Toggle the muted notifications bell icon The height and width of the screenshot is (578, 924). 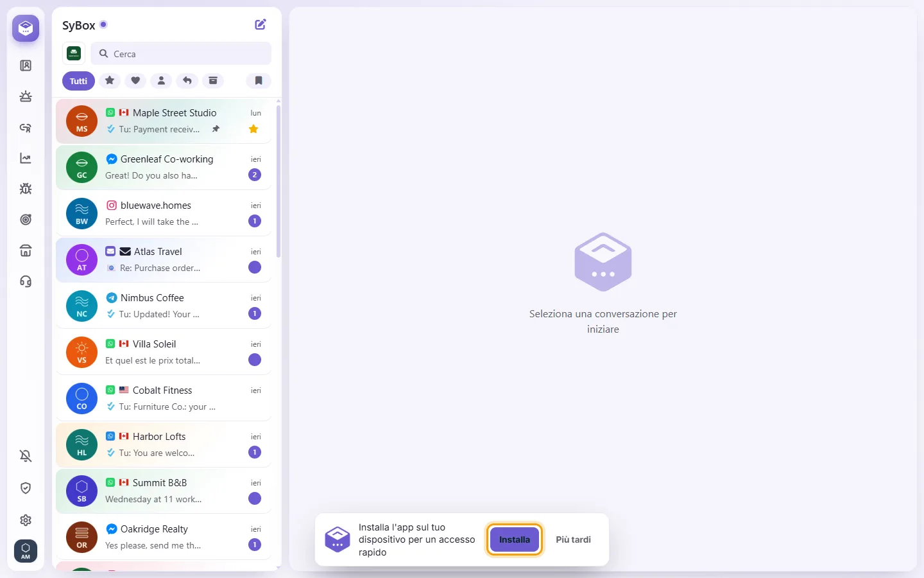tap(26, 456)
